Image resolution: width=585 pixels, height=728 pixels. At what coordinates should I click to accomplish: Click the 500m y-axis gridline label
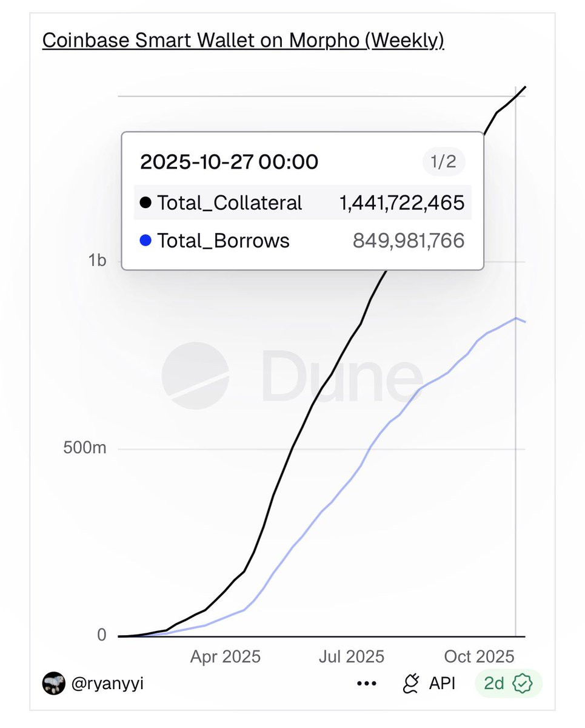[84, 448]
